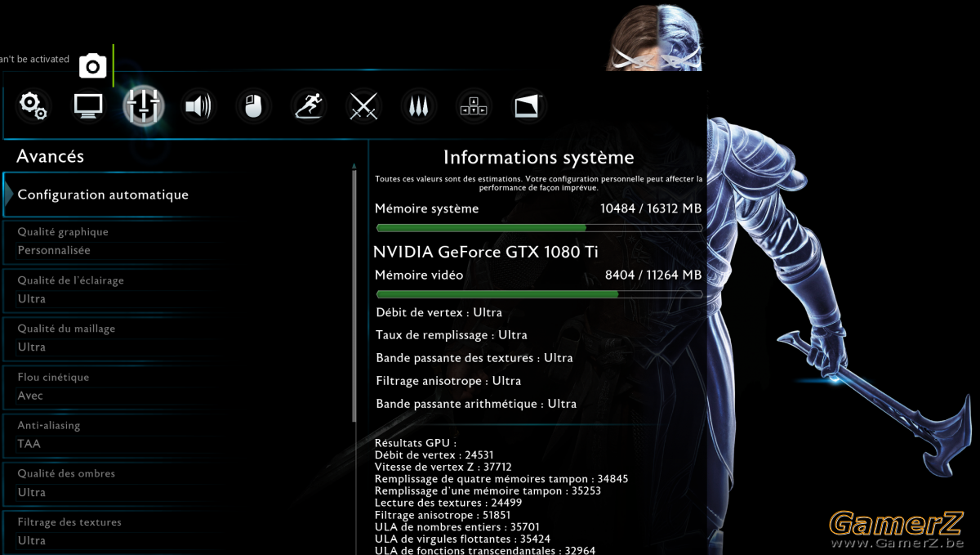
Task: Click ULA de virgules flottantes : 35424
Action: coord(462,539)
